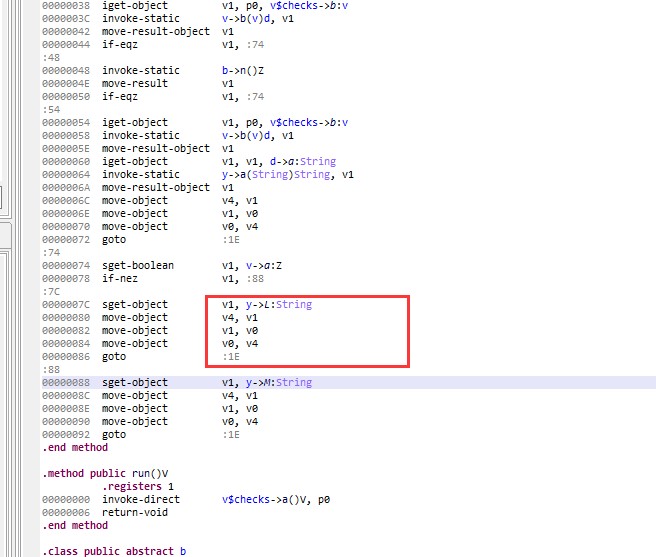Image resolution: width=656 pixels, height=557 pixels.
Task: Select the :7C label line
Action: 51,291
